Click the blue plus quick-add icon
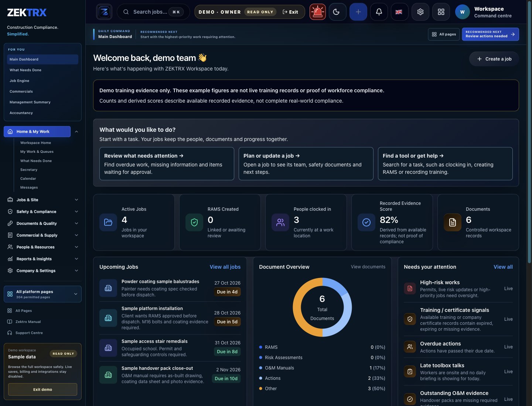Image resolution: width=532 pixels, height=406 pixels. coord(358,12)
